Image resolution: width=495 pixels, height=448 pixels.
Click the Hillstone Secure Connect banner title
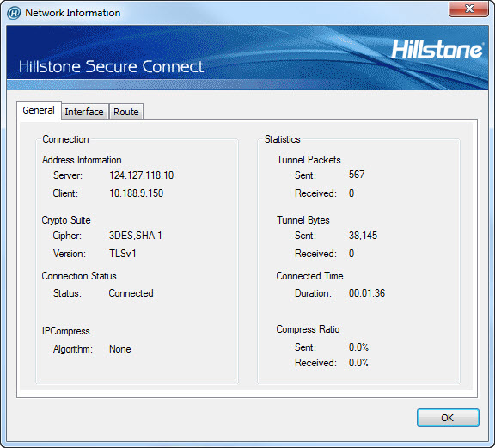coord(111,67)
